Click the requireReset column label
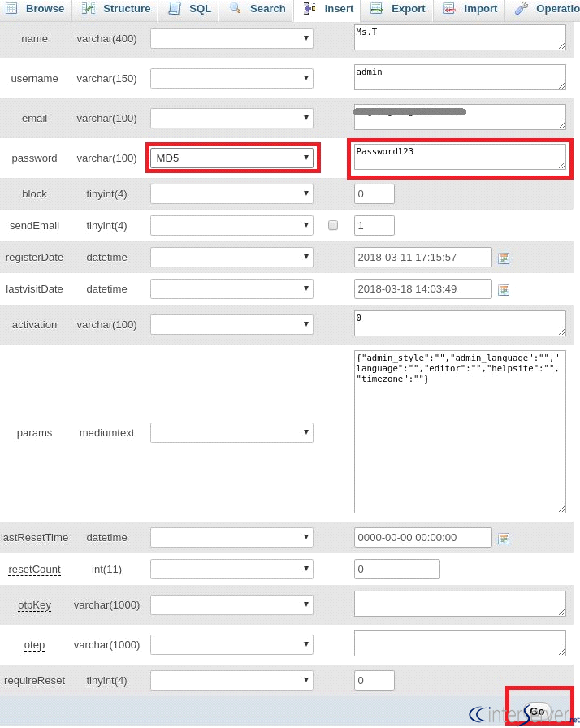 point(34,681)
